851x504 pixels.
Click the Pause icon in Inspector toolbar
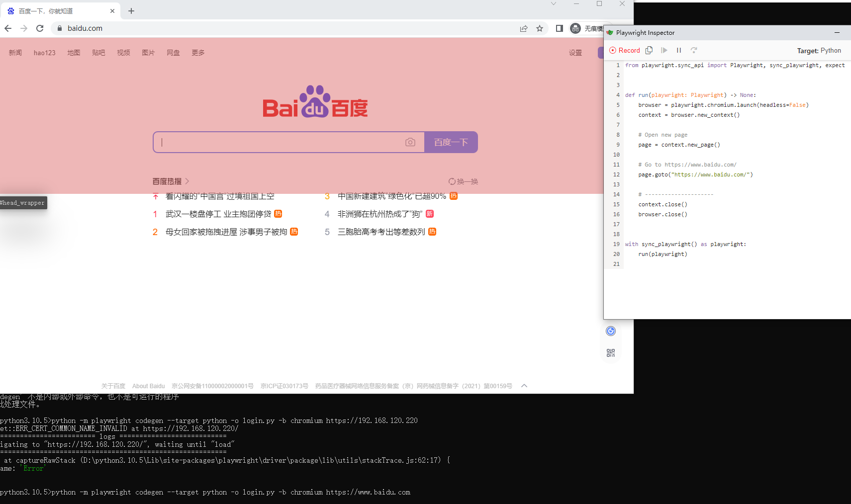[679, 50]
